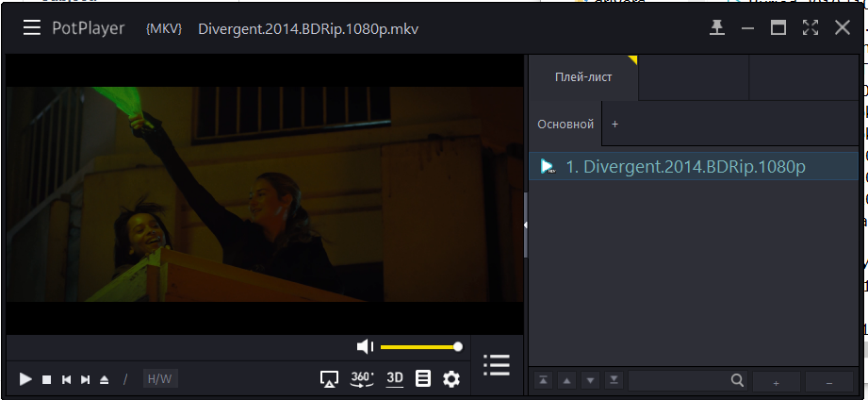Viewport: 868px width, 400px height.
Task: Click the playlist search magnifier icon
Action: (737, 380)
